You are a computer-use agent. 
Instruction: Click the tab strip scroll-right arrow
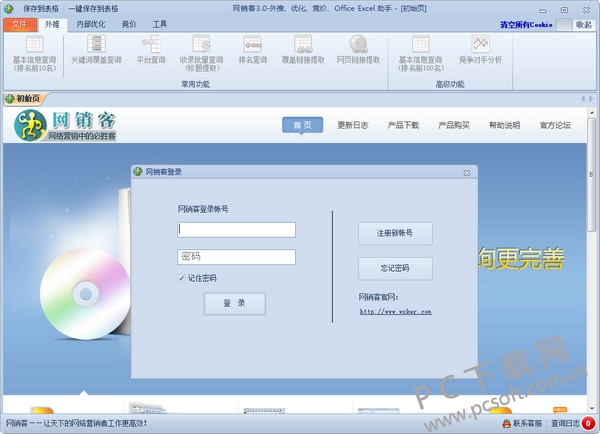pyautogui.click(x=590, y=99)
